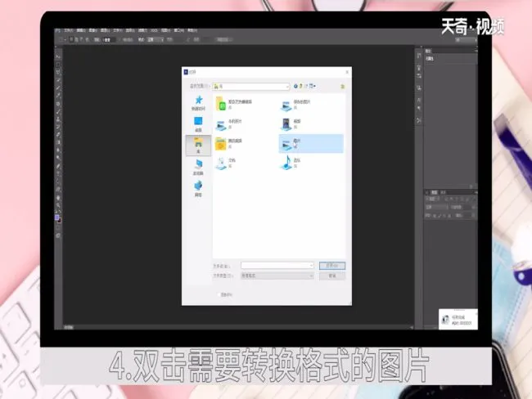
Task: Click the screen mode icon at toolbar bottom
Action: [x=58, y=235]
